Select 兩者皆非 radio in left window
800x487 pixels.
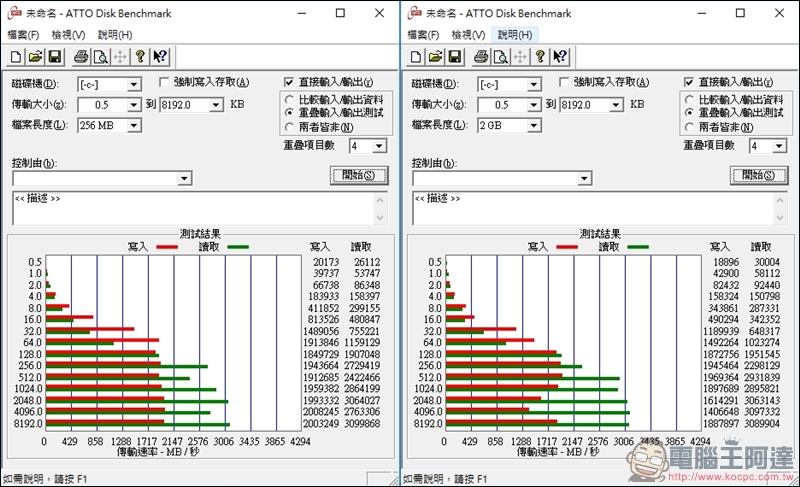point(289,127)
